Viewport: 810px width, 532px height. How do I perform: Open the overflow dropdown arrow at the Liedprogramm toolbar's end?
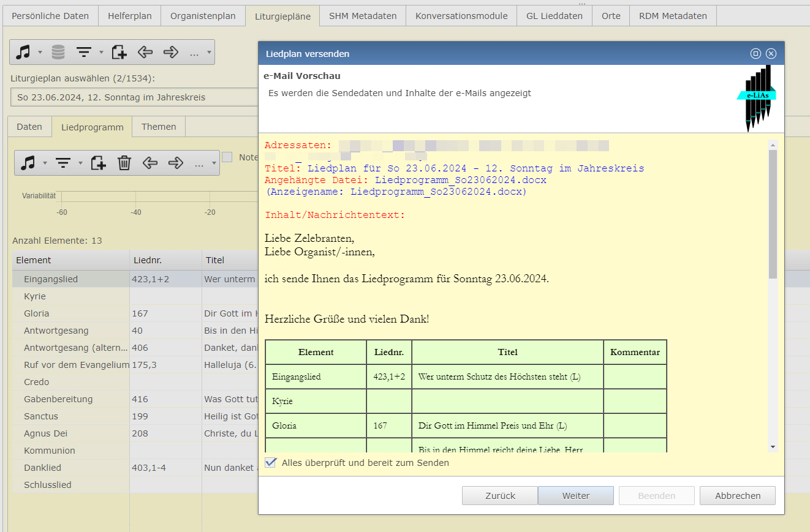click(214, 163)
